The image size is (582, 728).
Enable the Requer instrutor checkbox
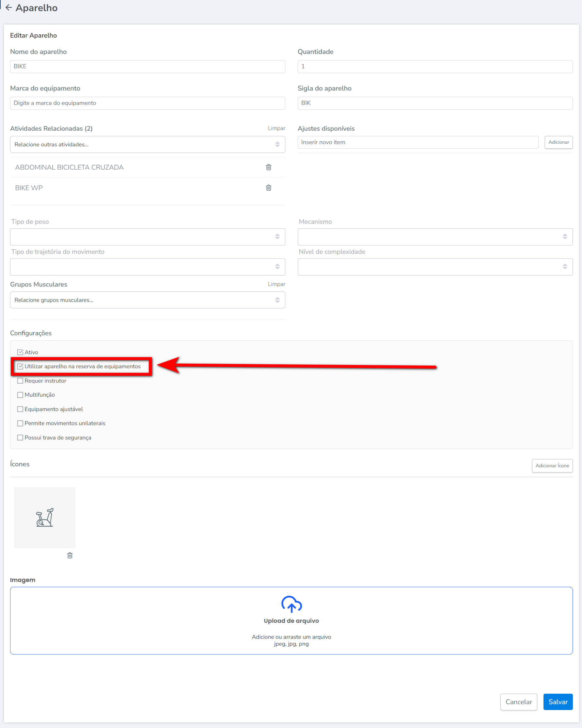click(20, 381)
